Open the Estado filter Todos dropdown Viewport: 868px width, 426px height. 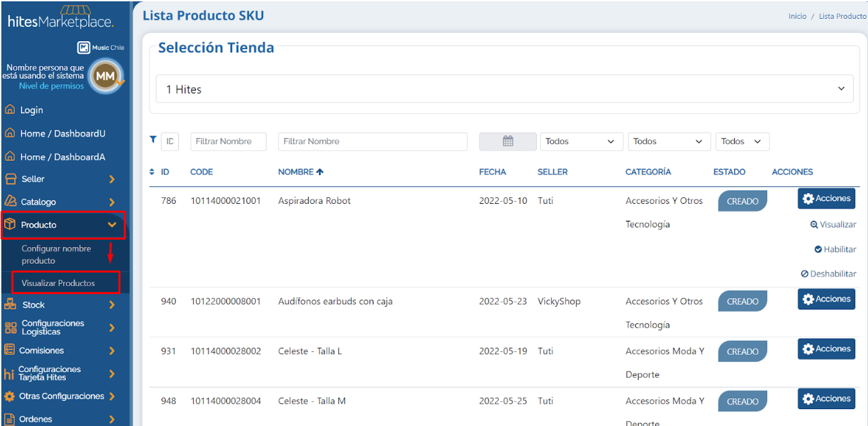[742, 141]
